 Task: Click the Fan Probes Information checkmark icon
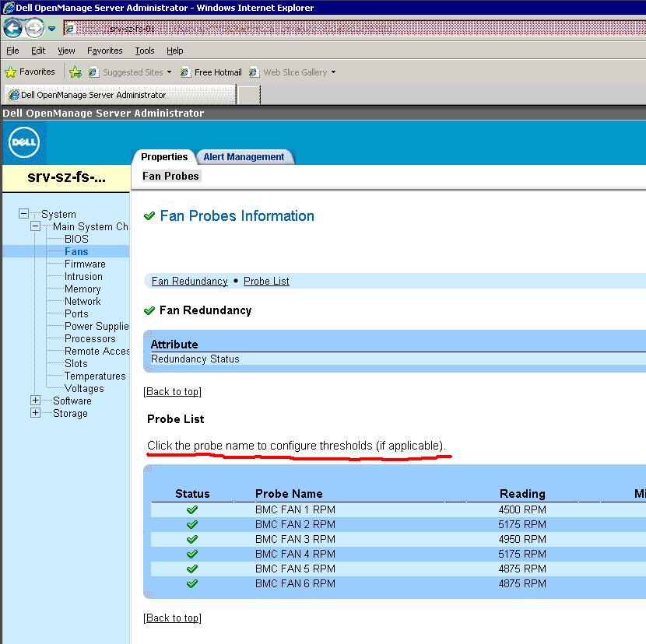(149, 215)
